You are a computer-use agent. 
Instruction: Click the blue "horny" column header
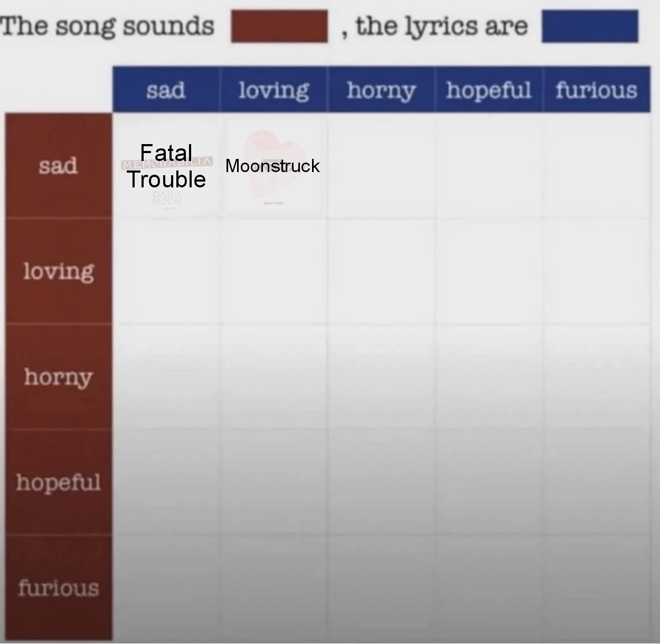tap(381, 90)
